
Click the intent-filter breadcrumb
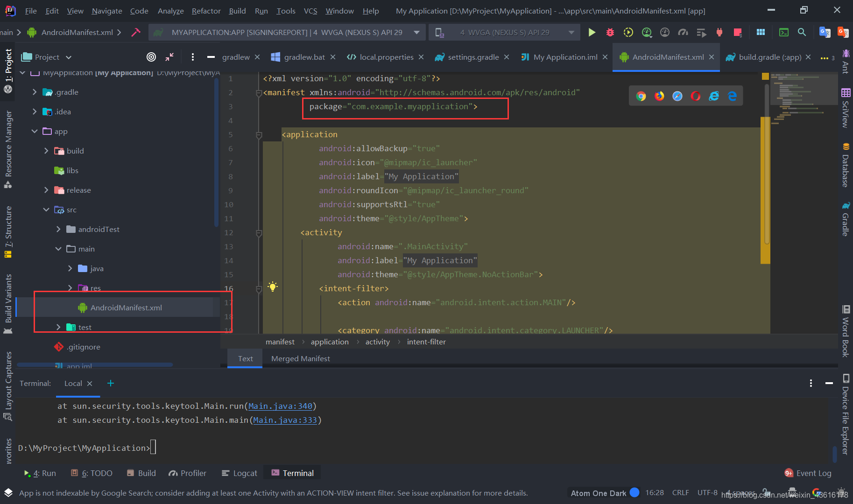point(426,342)
